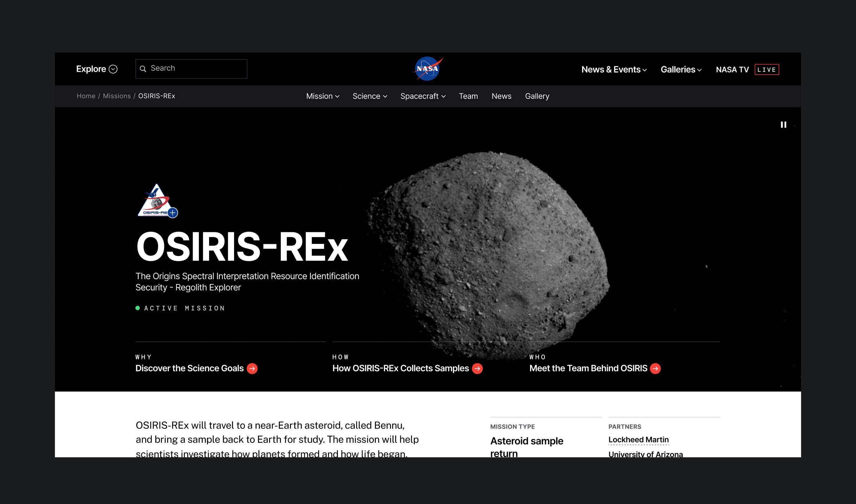Navigate to Home breadcrumb

coord(86,96)
